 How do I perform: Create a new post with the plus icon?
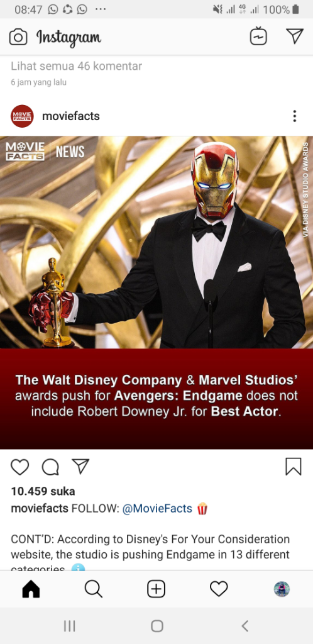pos(156,589)
